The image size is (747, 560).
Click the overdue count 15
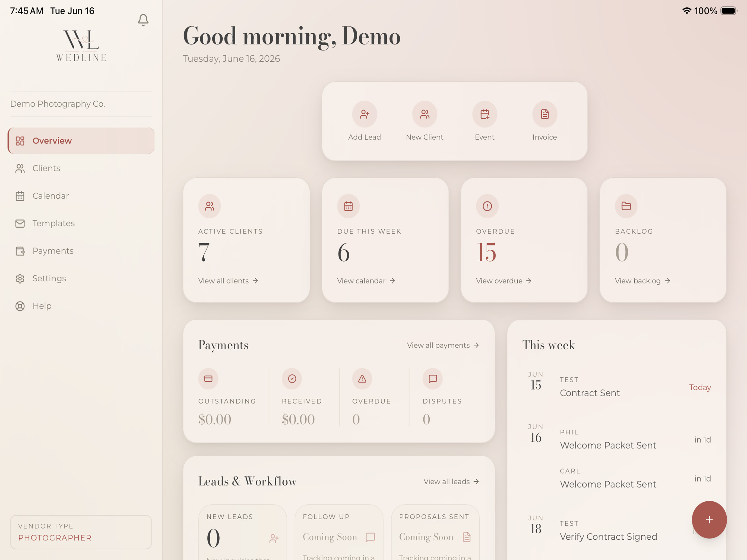[x=486, y=252]
